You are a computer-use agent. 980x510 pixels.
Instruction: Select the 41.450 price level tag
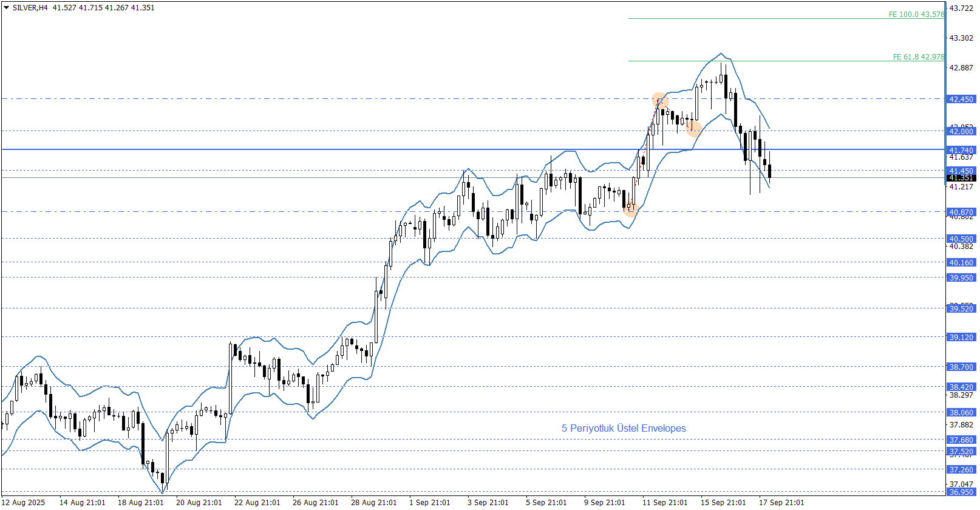[x=961, y=171]
